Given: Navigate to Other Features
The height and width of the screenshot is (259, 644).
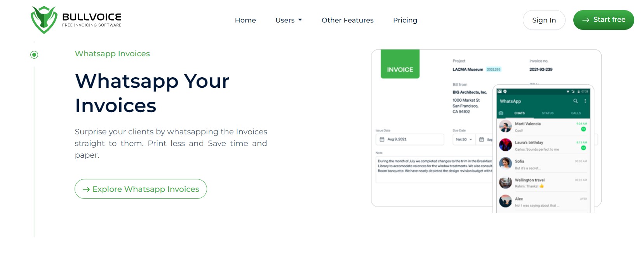Looking at the screenshot, I should pyautogui.click(x=347, y=20).
